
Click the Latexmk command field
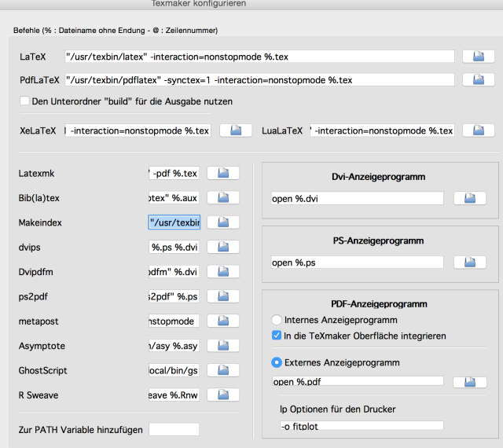pyautogui.click(x=174, y=173)
